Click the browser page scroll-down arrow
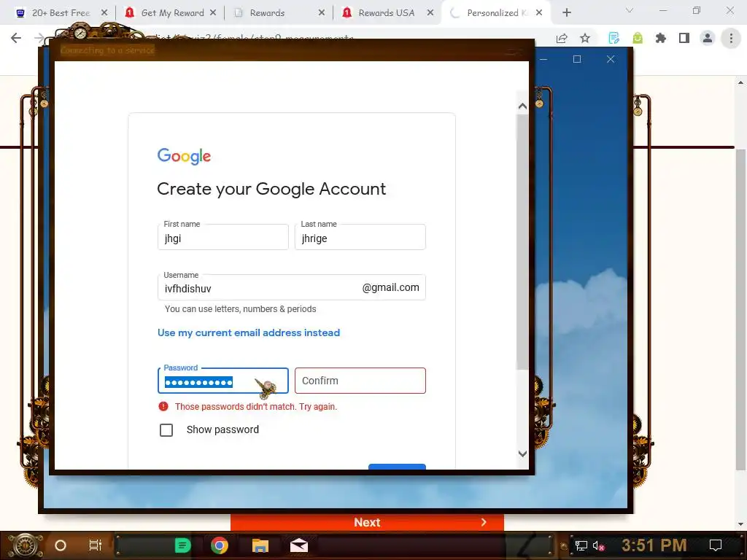Viewport: 747px width, 560px height. click(x=740, y=524)
